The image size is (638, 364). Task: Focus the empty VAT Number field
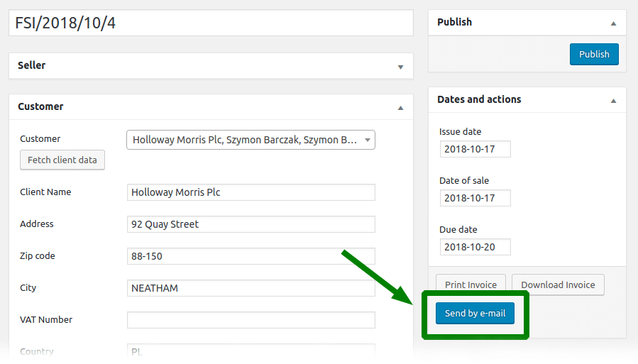coord(251,320)
